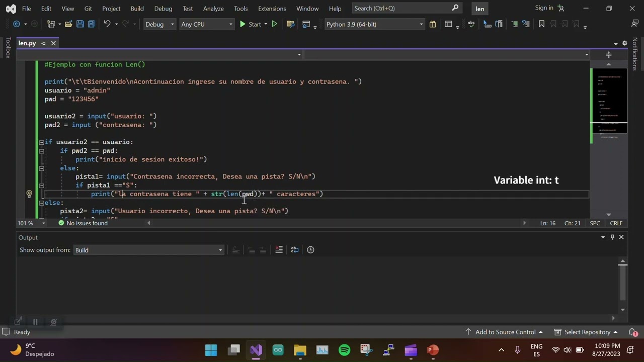Screen dimensions: 644x362
Task: Click the editor settings gear icon
Action: click(x=624, y=43)
